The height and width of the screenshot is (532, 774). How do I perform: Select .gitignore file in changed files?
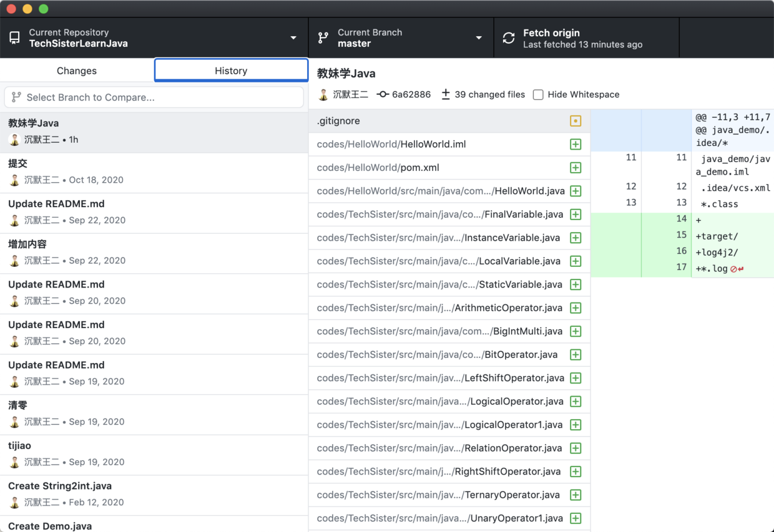point(449,121)
